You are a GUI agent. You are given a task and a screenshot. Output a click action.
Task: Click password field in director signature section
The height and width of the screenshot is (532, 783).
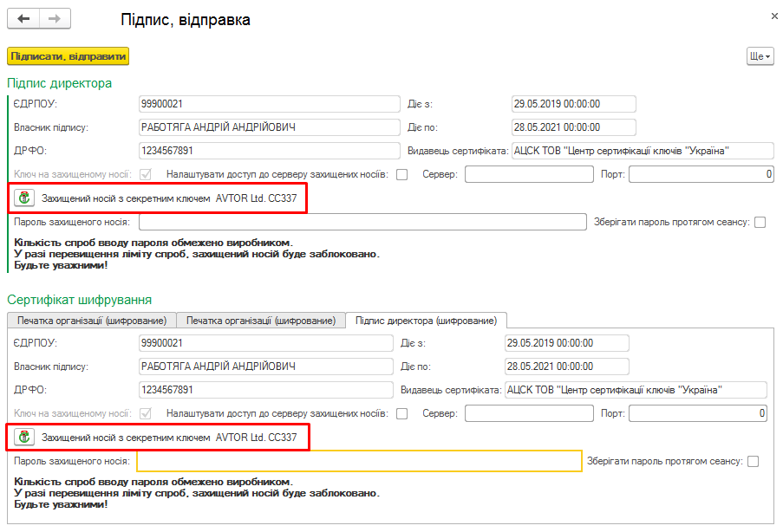[362, 223]
